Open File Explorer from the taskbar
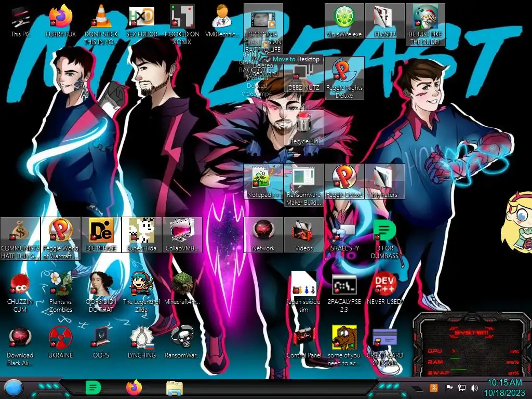This screenshot has height=399, width=532. pyautogui.click(x=175, y=389)
